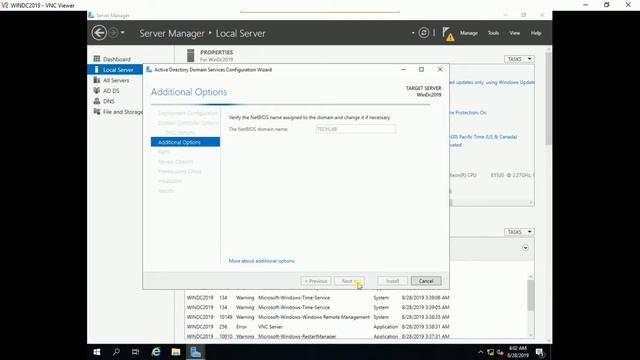Image resolution: width=640 pixels, height=360 pixels.
Task: Select Additional Options wizard step
Action: (x=185, y=142)
